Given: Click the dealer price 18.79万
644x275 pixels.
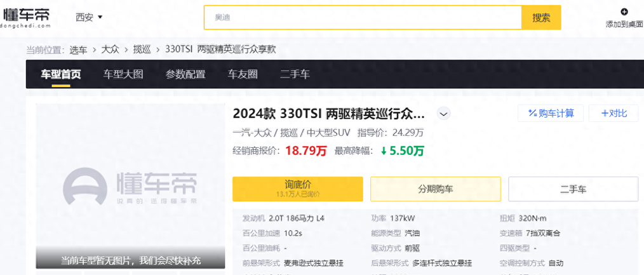Looking at the screenshot, I should 306,151.
